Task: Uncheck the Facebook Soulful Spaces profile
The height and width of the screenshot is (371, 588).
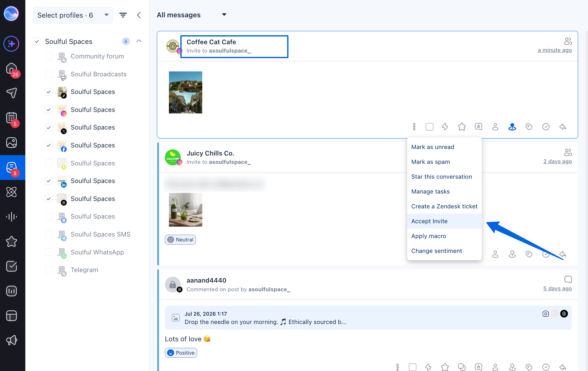Action: (49, 145)
